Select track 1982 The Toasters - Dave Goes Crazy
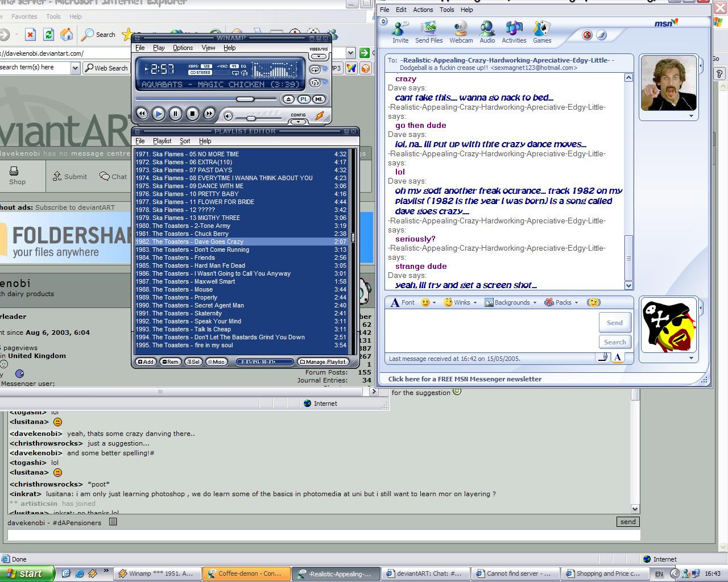Screen dimensions: 728x582 point(242,242)
